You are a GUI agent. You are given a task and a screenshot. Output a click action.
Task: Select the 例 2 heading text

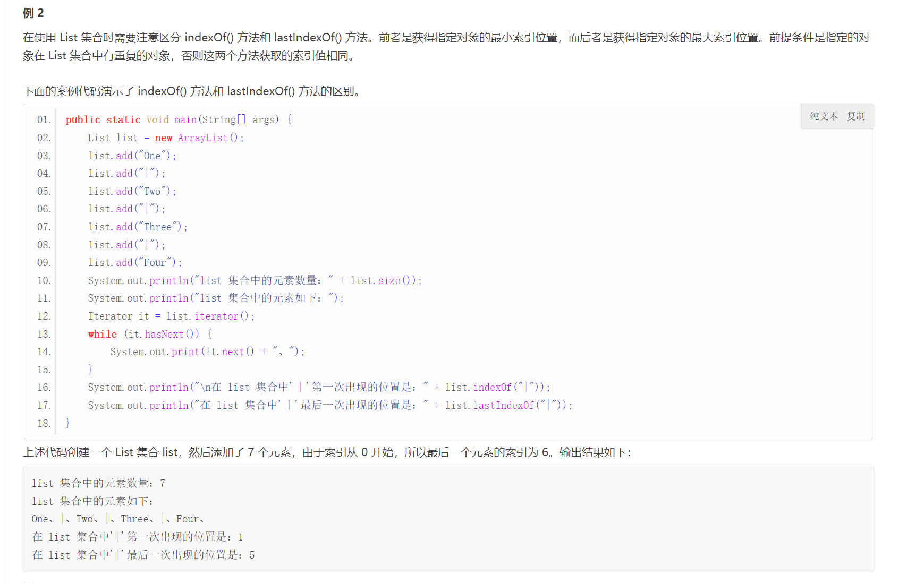pyautogui.click(x=33, y=13)
